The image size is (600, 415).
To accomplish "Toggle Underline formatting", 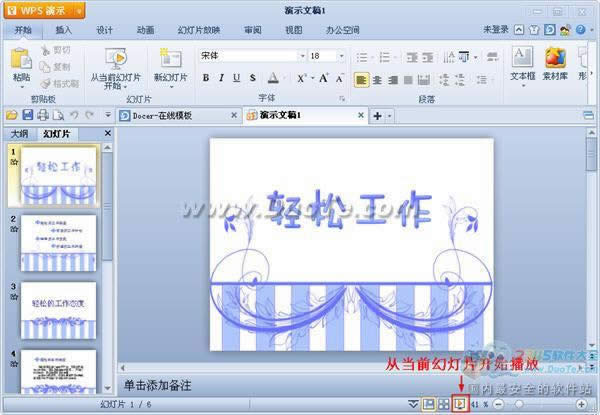I will click(236, 78).
